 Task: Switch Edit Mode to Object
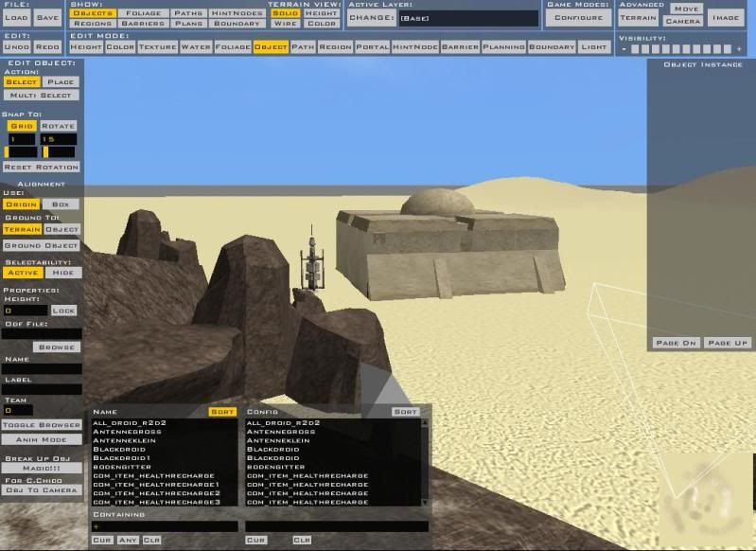click(x=271, y=46)
